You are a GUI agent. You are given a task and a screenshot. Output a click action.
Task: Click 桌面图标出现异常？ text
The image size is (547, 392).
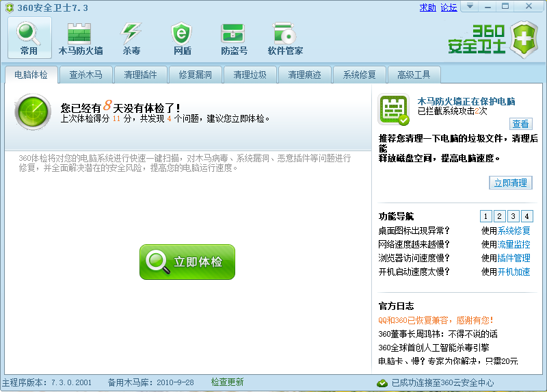tap(414, 231)
